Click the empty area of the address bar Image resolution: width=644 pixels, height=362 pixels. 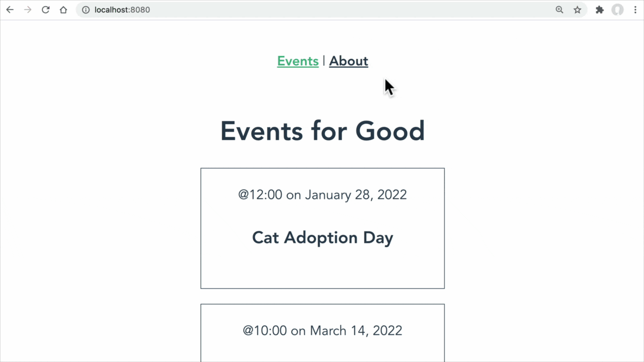click(352, 10)
